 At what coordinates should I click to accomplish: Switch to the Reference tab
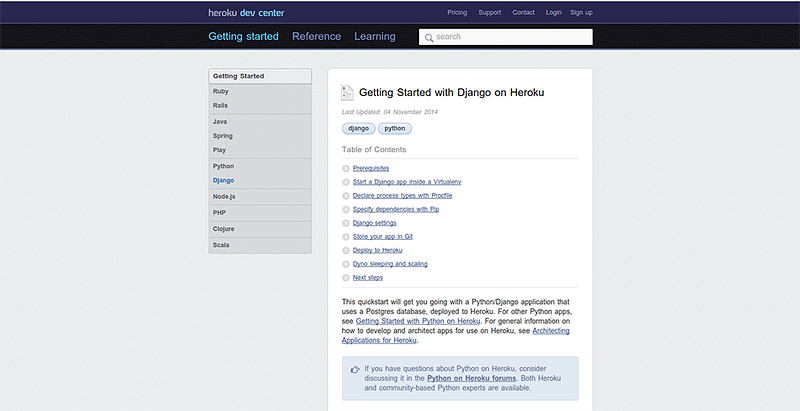316,36
